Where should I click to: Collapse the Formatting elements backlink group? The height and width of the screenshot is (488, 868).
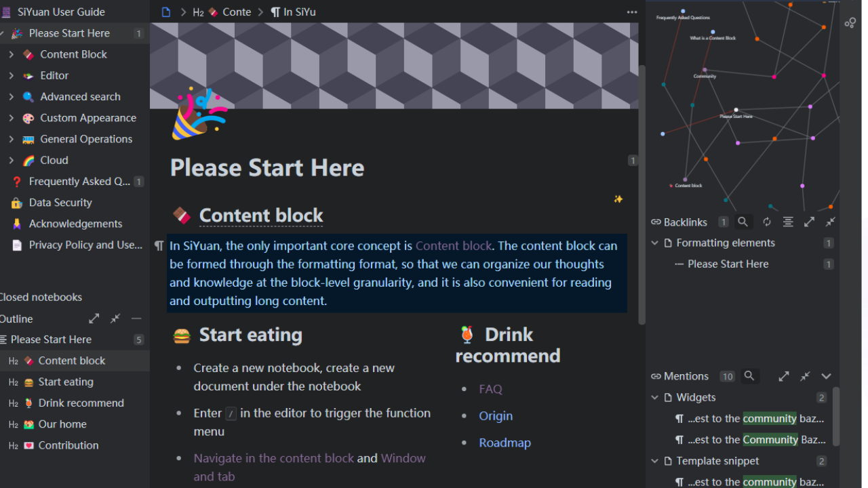655,243
